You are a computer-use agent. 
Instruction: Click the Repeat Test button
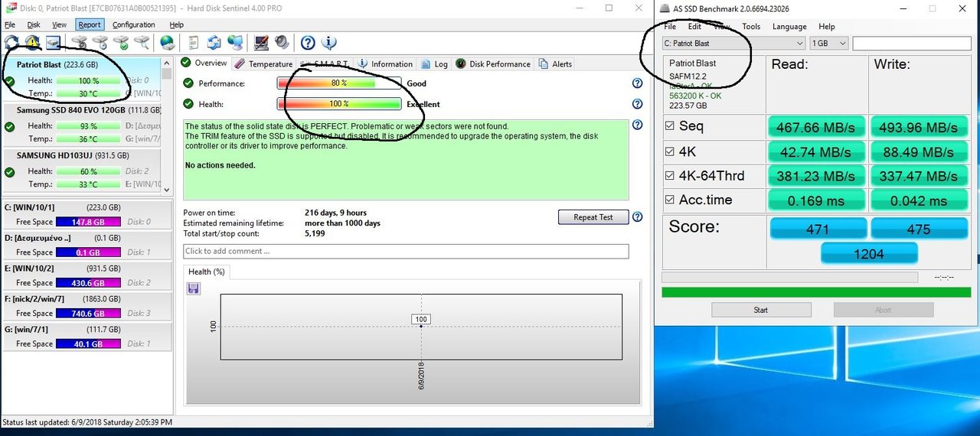(x=593, y=217)
